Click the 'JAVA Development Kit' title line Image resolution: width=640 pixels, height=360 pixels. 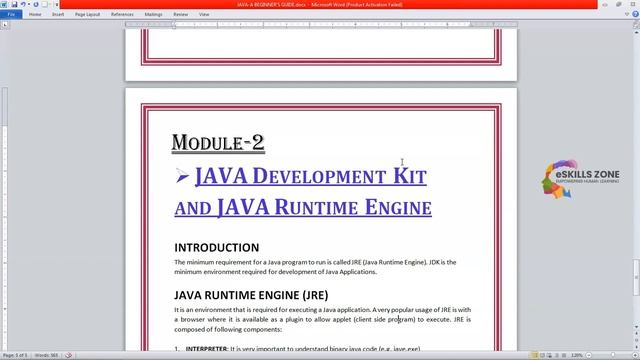click(x=311, y=176)
